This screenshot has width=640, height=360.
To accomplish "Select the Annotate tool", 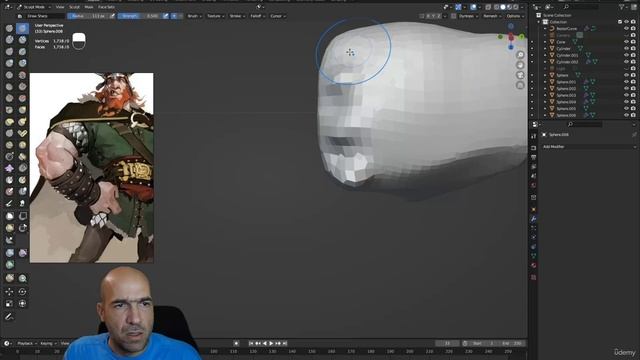I will click(x=9, y=317).
